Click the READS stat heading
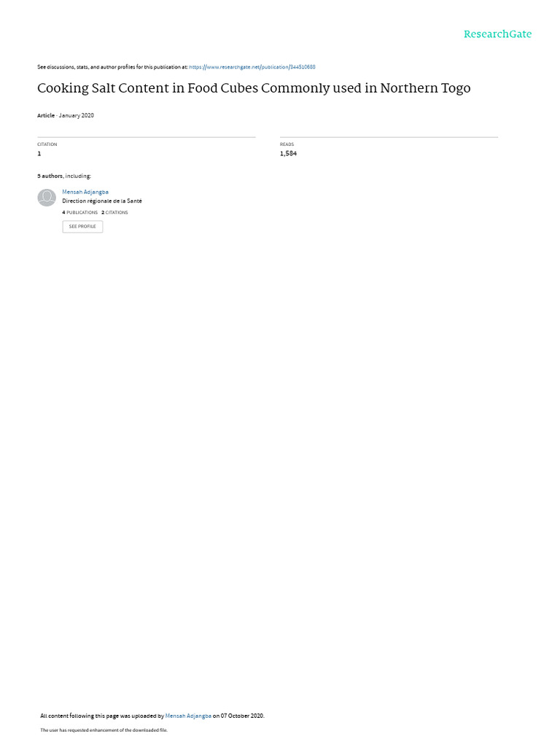560x747 pixels. coord(287,144)
